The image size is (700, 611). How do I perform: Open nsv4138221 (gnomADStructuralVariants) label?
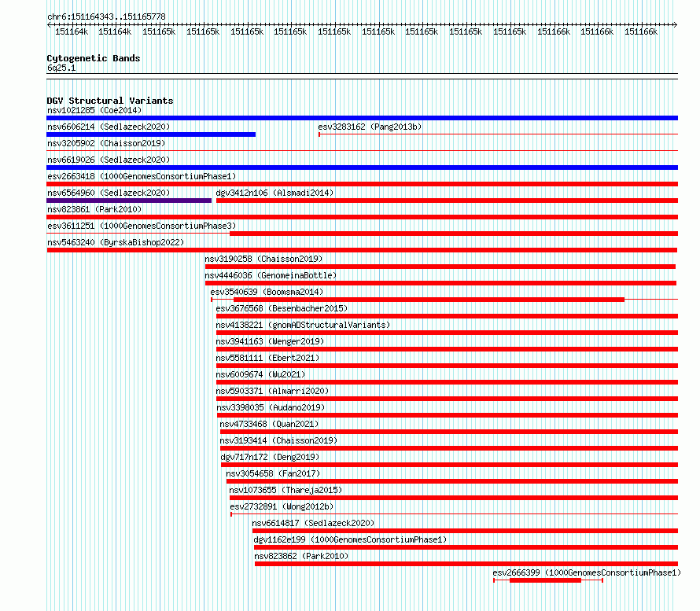(303, 325)
